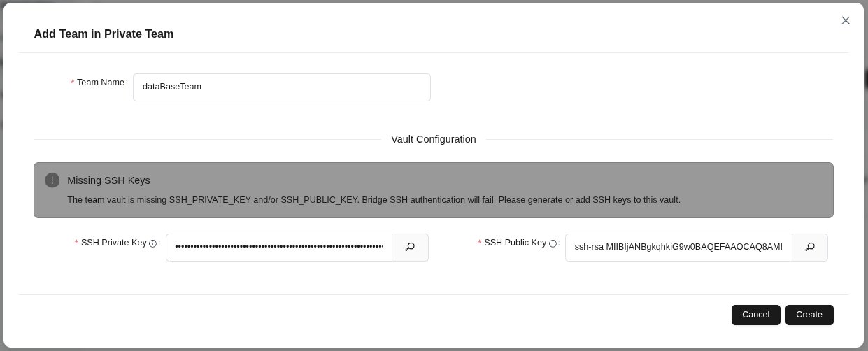The height and width of the screenshot is (351, 868).
Task: Click the SSH Public Key info icon
Action: pos(553,244)
